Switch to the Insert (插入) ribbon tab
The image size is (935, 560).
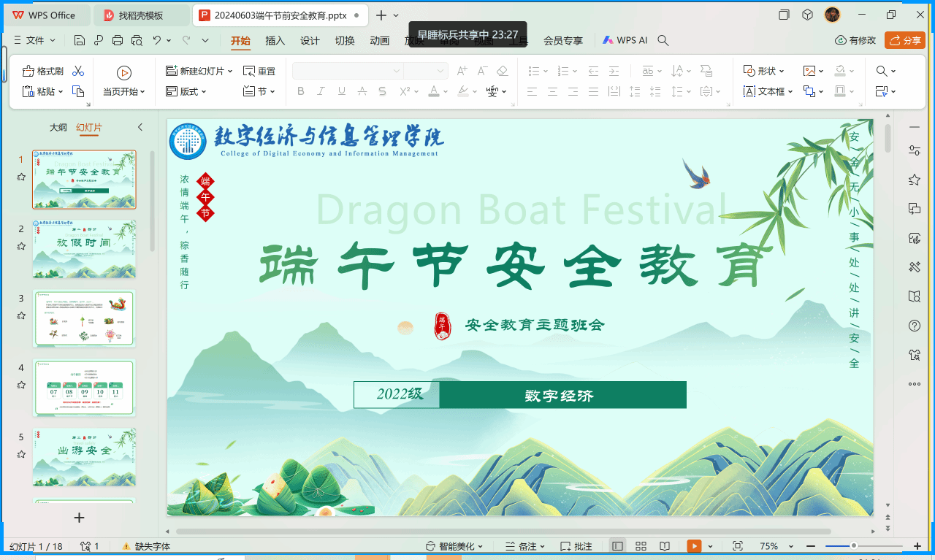point(275,40)
